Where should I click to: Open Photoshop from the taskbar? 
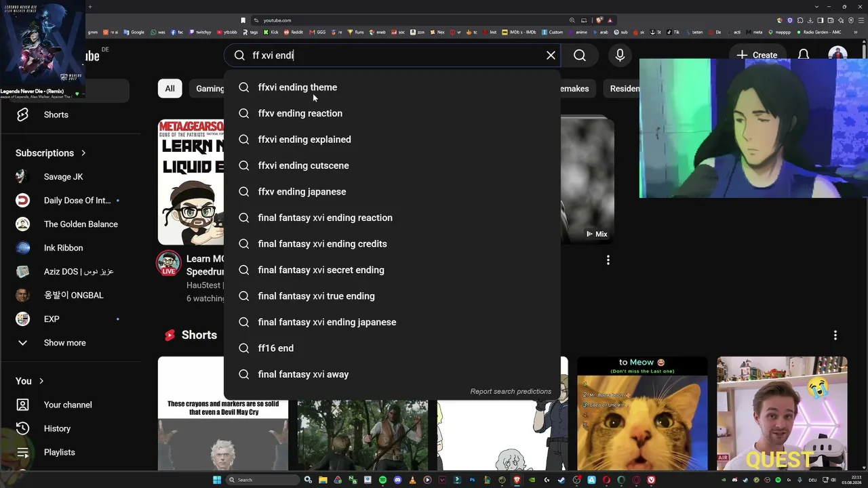pos(472,480)
